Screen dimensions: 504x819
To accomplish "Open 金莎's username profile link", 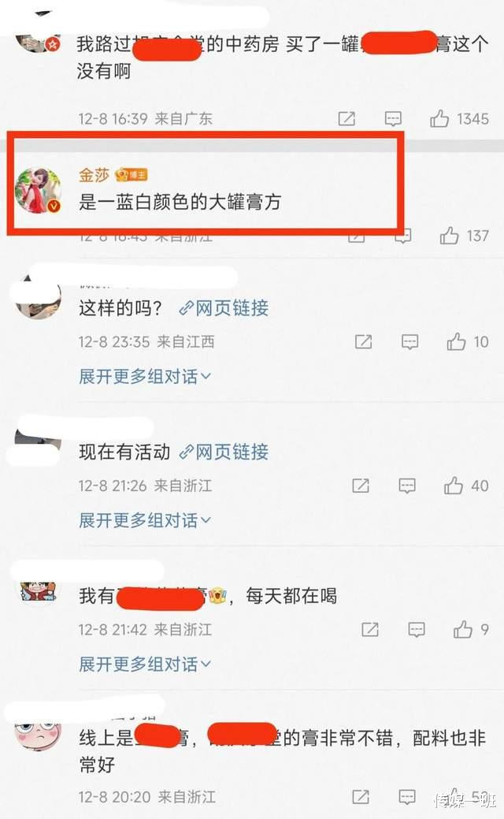I will (94, 174).
